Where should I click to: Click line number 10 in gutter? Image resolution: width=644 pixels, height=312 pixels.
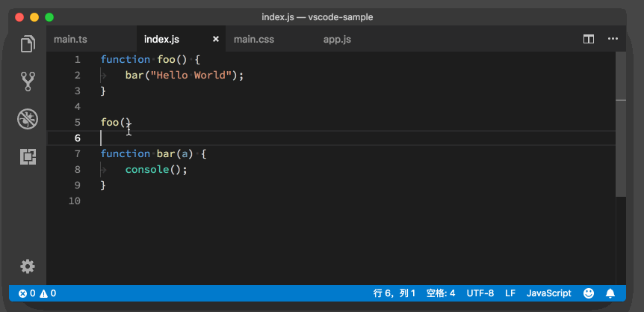(75, 201)
